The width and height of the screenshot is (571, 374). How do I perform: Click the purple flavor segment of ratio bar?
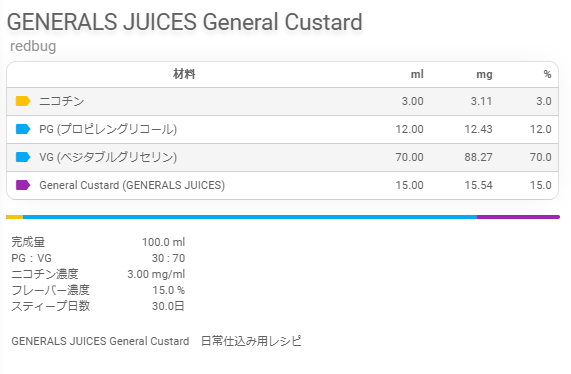coord(518,217)
